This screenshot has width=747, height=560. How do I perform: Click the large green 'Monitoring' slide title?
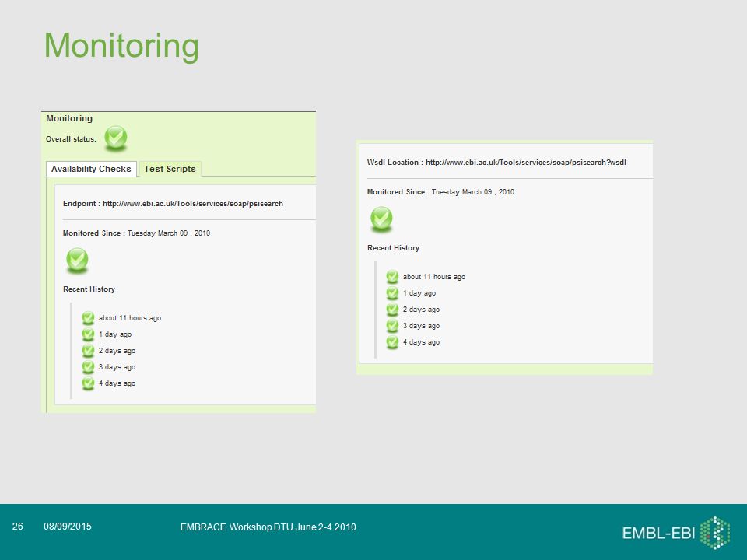click(121, 47)
